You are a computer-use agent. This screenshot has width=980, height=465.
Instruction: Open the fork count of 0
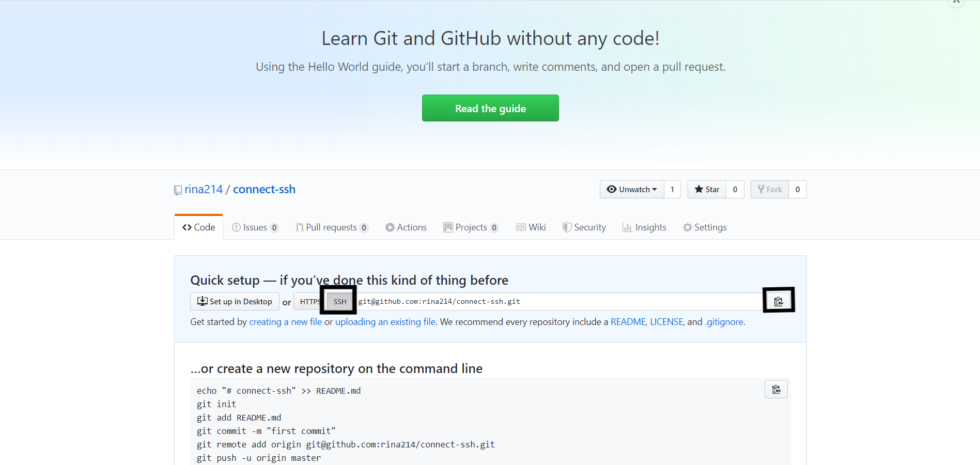(798, 190)
